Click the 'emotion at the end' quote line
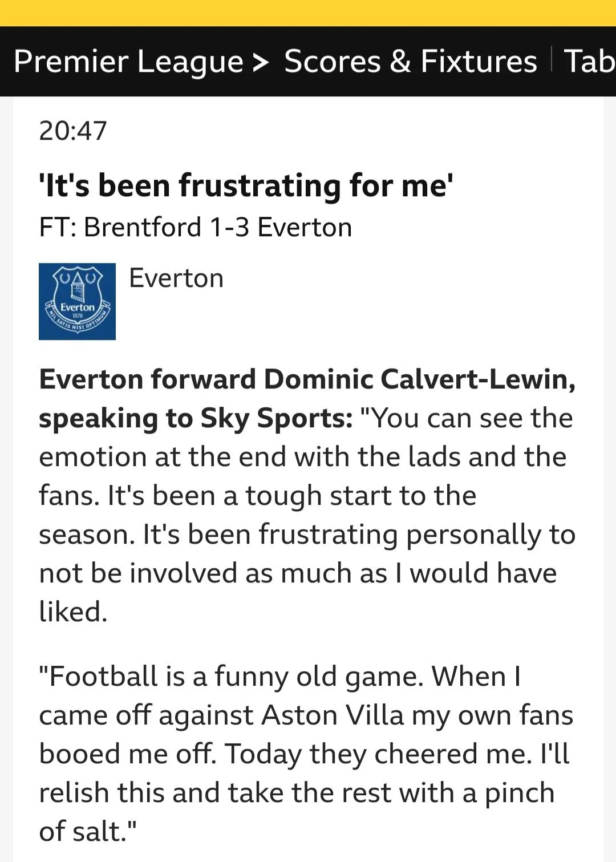The image size is (616, 862). click(x=302, y=457)
